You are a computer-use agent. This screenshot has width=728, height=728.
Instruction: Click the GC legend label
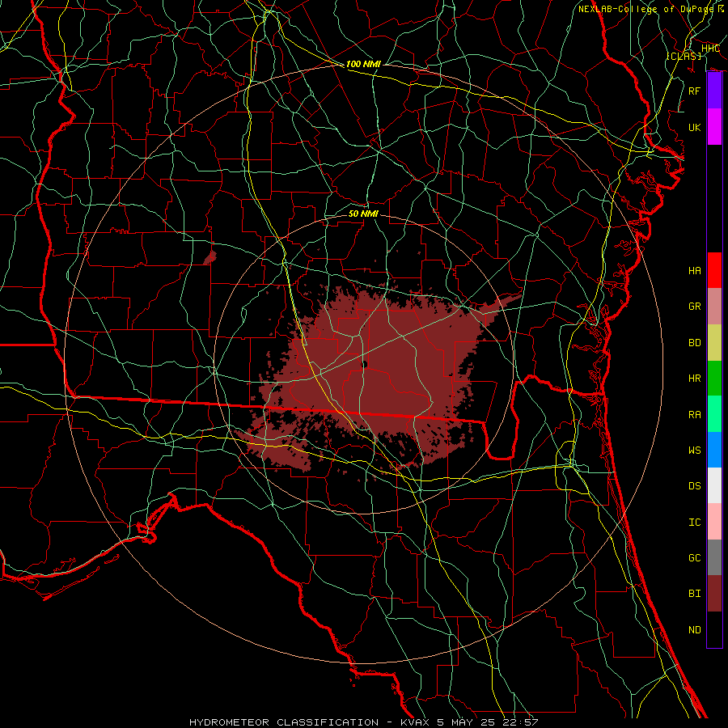click(x=695, y=558)
